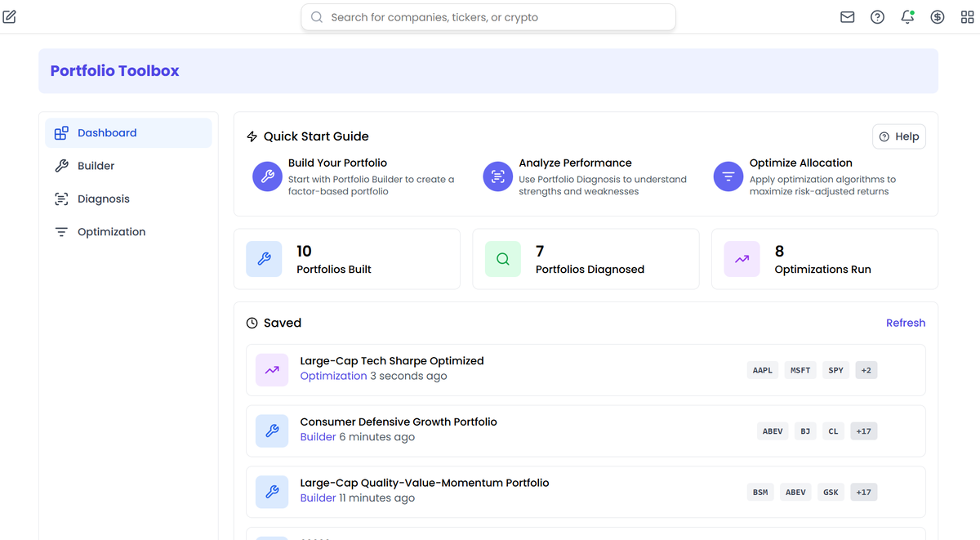Image resolution: width=980 pixels, height=540 pixels.
Task: Click the dollar subscription icon in top bar
Action: click(x=938, y=16)
